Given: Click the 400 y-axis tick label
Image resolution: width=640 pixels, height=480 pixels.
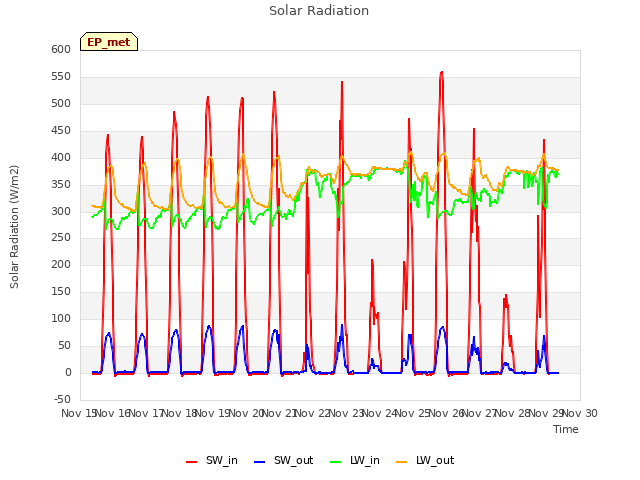Looking at the screenshot, I should [61, 157].
